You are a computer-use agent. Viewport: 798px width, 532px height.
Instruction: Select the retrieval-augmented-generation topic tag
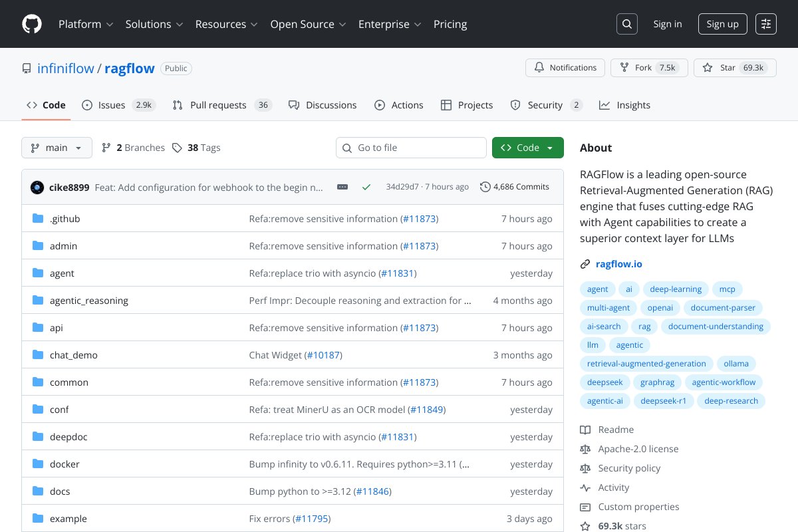coord(646,364)
